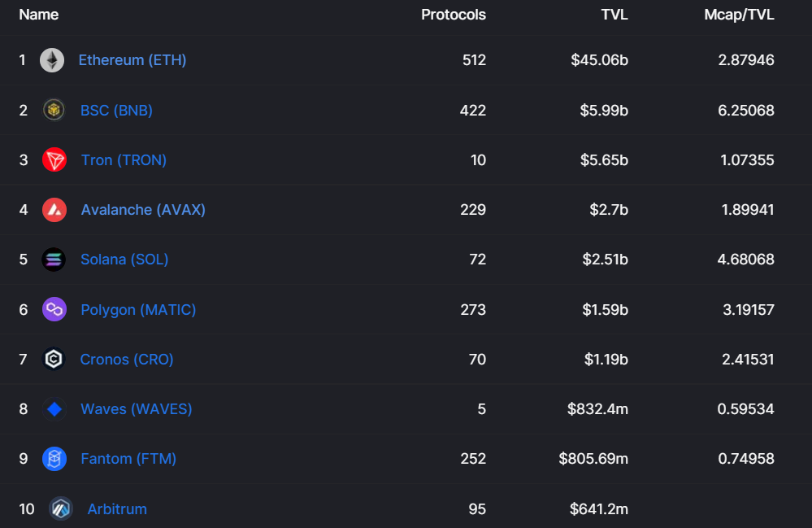Open the Ethereum (ETH) chain link
Viewport: 812px width, 528px height.
pyautogui.click(x=132, y=60)
